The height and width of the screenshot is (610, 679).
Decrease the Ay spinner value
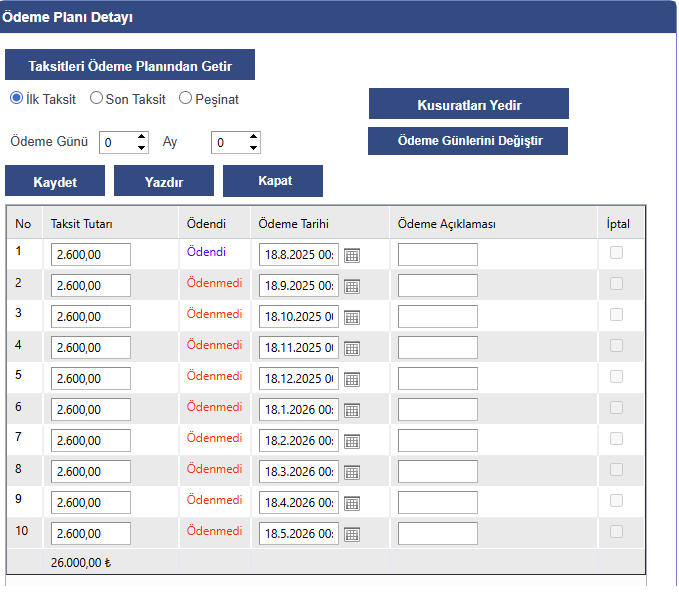point(253,148)
